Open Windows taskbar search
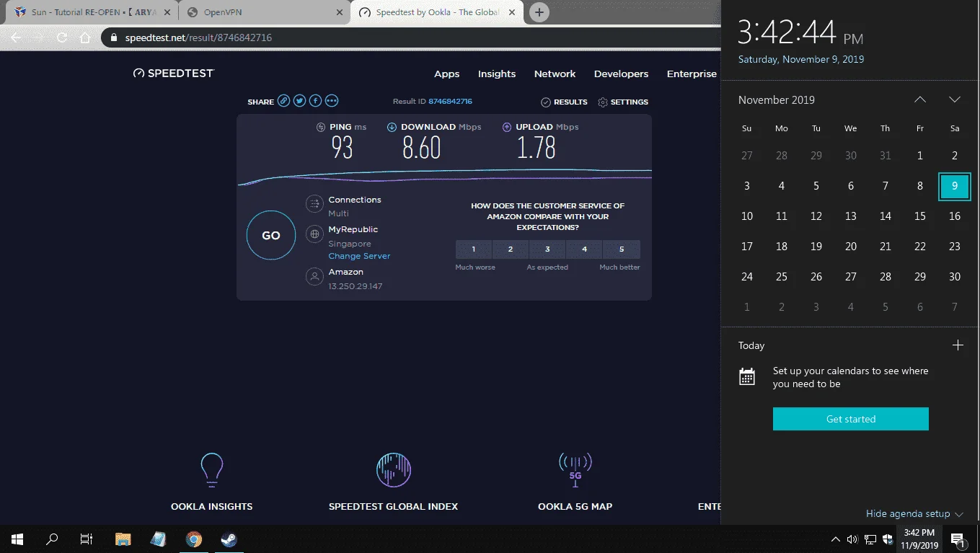Viewport: 980px width, 553px height. tap(52, 539)
